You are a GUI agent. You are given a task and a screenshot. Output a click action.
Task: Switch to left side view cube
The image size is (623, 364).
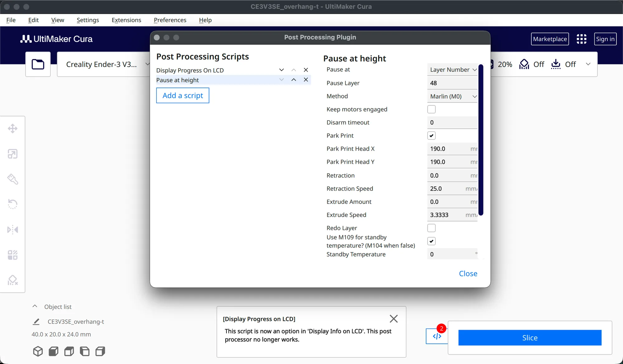click(x=85, y=351)
